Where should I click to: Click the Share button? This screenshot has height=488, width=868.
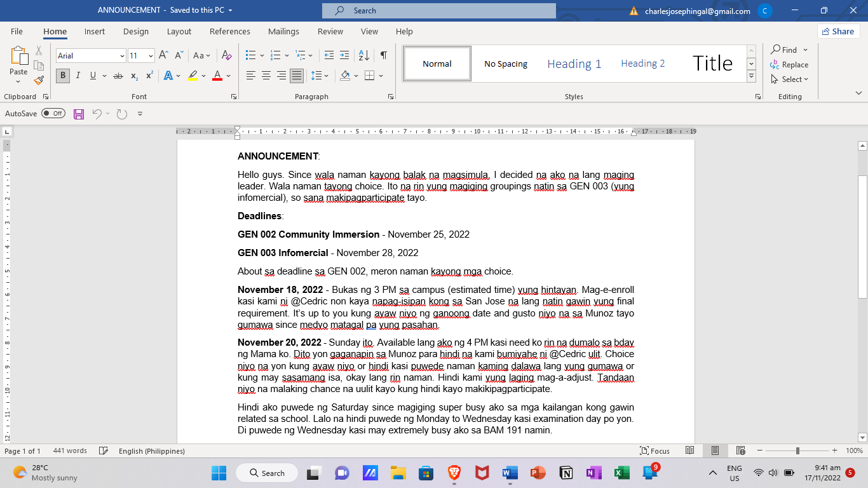click(838, 31)
